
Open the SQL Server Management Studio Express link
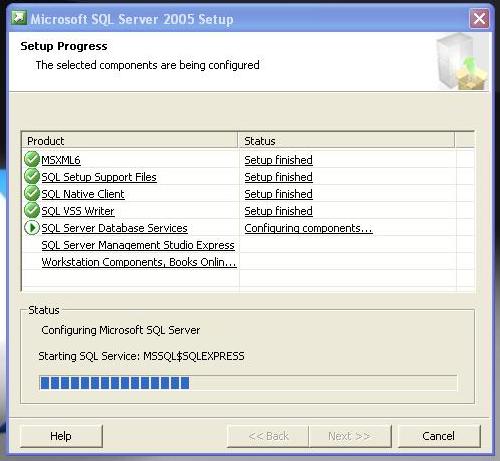pyautogui.click(x=138, y=245)
